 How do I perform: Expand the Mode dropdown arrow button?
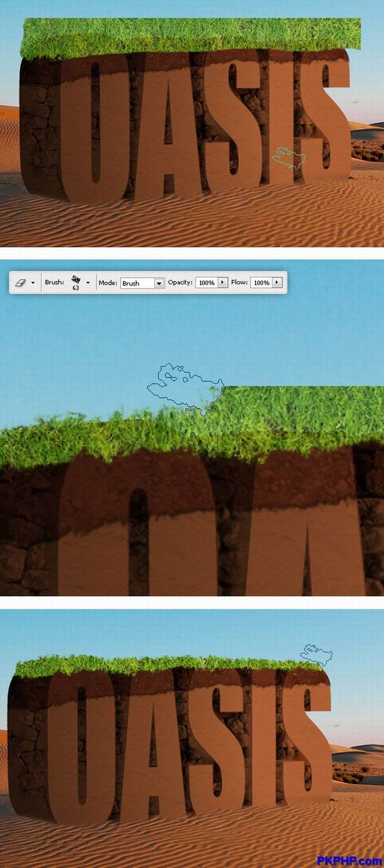pyautogui.click(x=159, y=283)
